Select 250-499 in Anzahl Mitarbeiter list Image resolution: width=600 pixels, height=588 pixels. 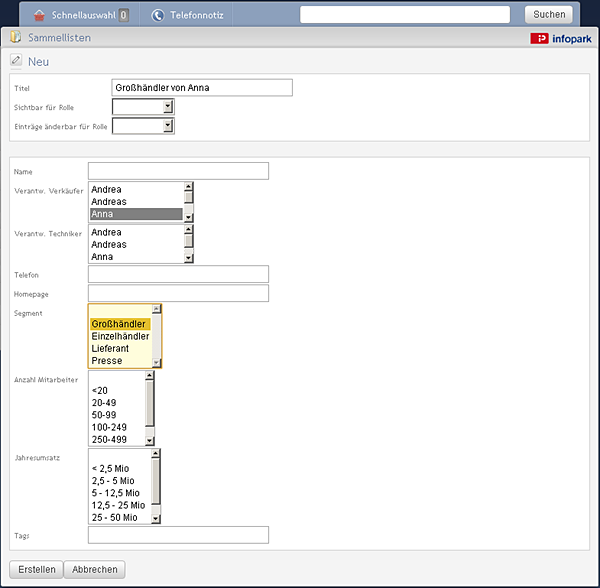click(x=117, y=440)
